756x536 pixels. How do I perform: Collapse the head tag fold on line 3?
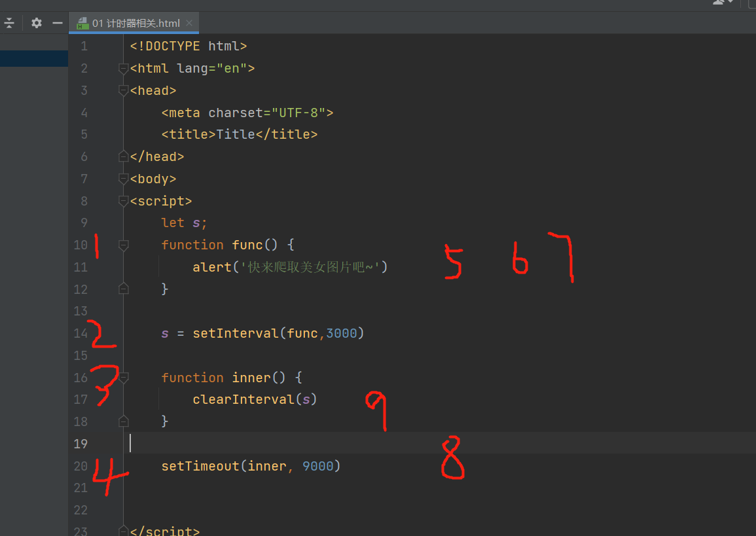click(124, 90)
